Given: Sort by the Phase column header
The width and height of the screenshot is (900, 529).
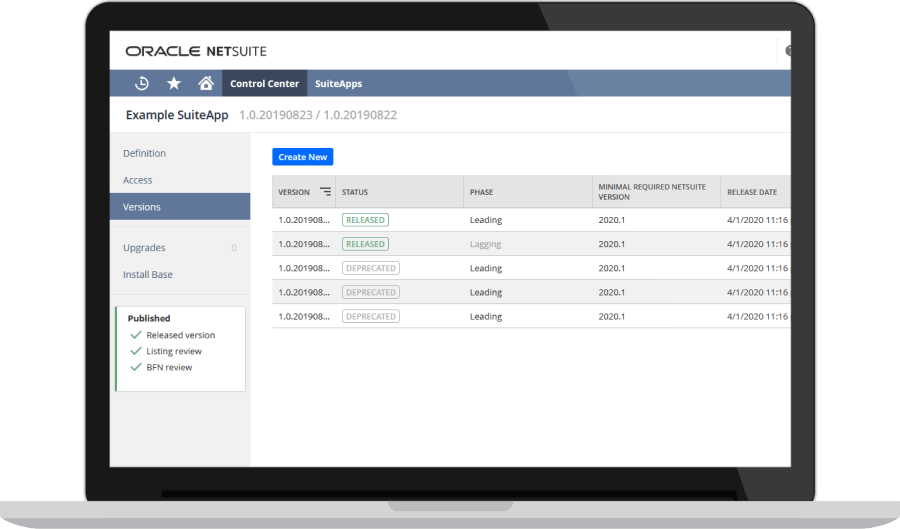Looking at the screenshot, I should pyautogui.click(x=482, y=192).
